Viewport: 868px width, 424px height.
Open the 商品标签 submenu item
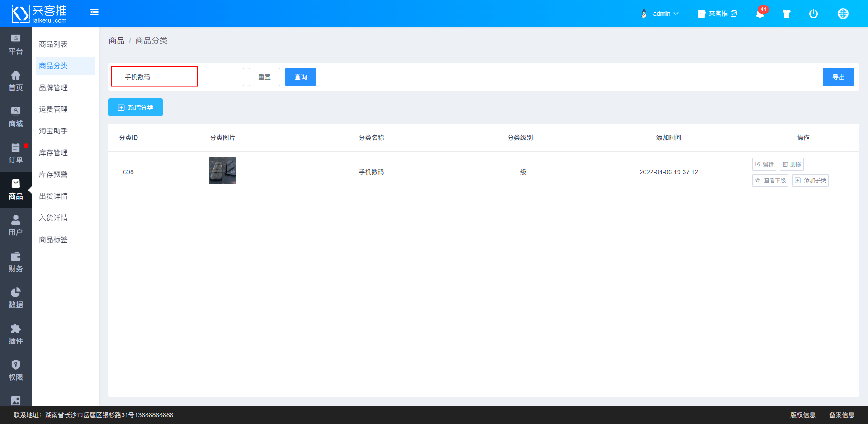click(x=66, y=239)
